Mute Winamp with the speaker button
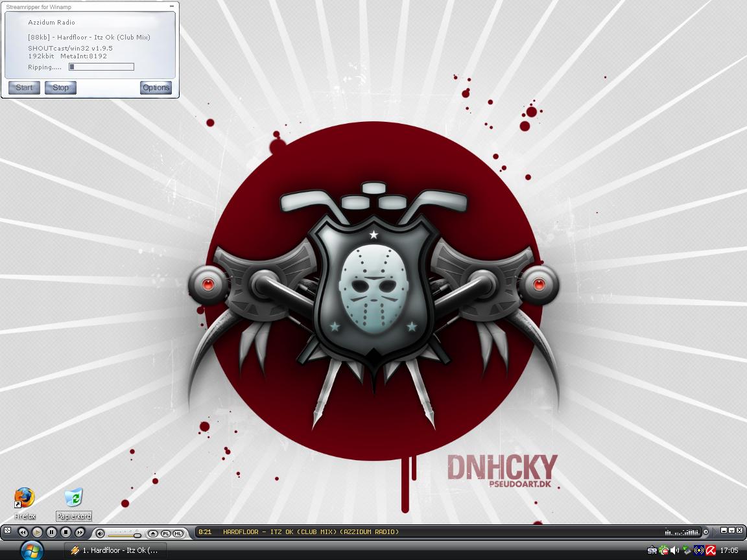This screenshot has width=747, height=560. tap(100, 533)
